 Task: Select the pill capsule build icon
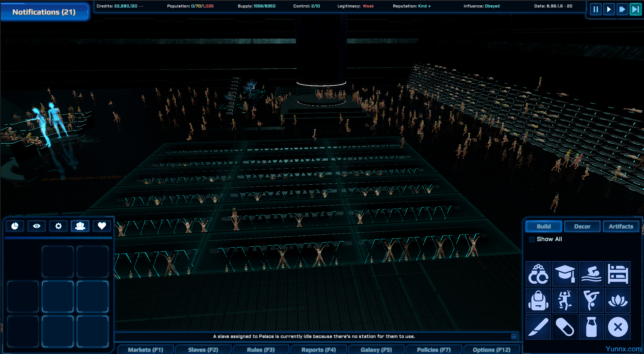(565, 327)
